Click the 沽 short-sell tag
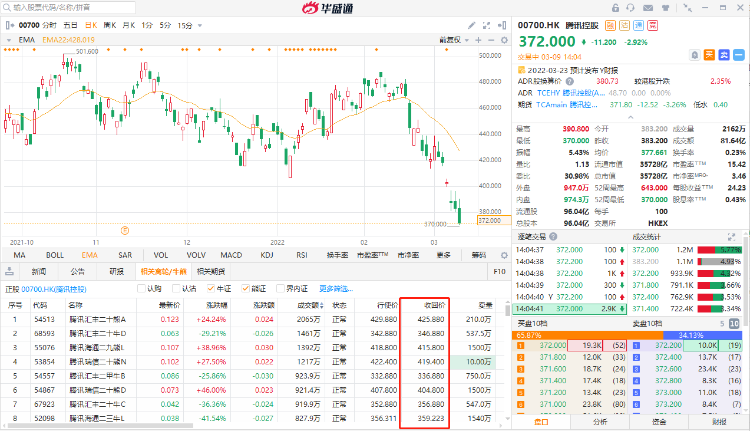Screen dimensions: 750x431 coord(624,25)
